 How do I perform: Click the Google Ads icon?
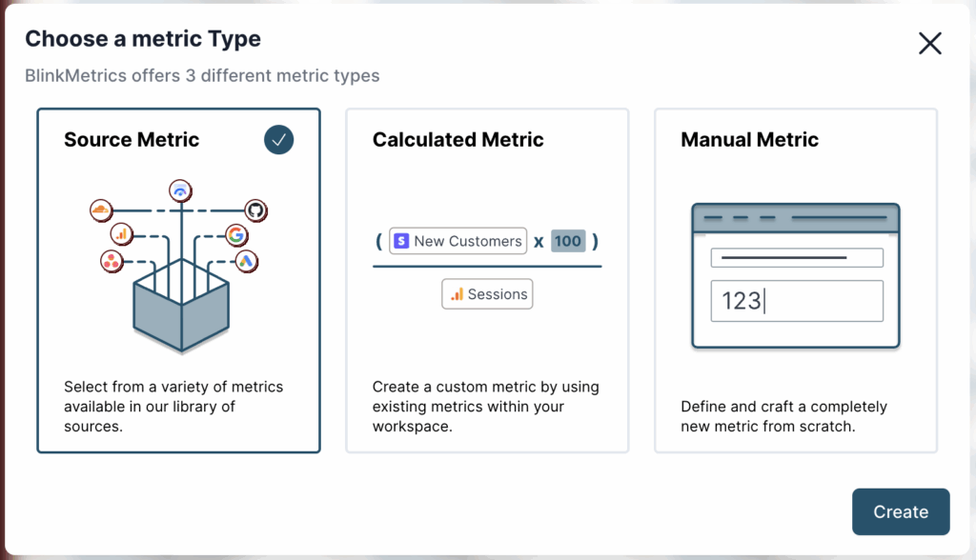[247, 261]
